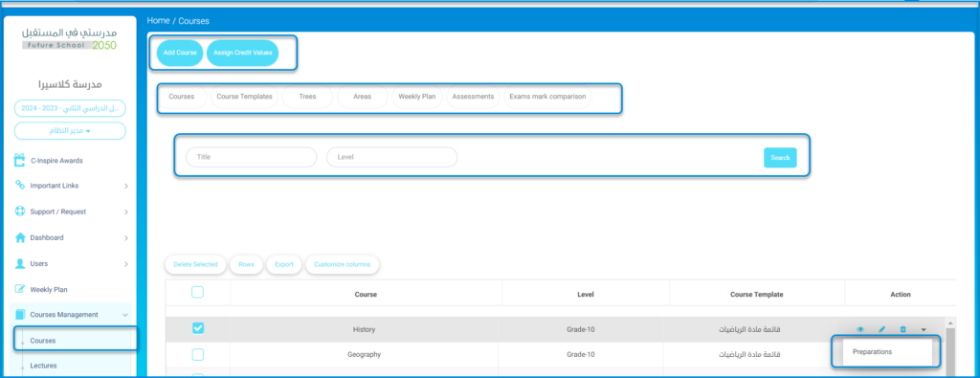Sort by the Course Template column header

(x=756, y=295)
